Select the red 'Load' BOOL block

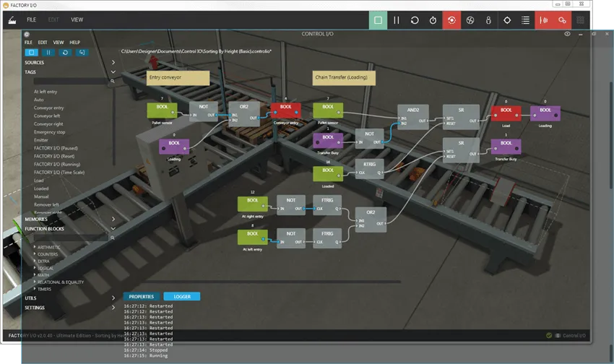click(x=506, y=113)
